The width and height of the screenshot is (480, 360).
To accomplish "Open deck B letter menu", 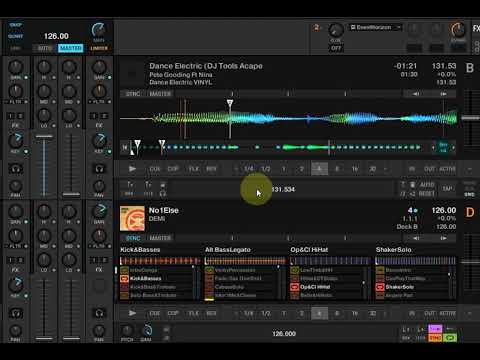I will tap(470, 68).
